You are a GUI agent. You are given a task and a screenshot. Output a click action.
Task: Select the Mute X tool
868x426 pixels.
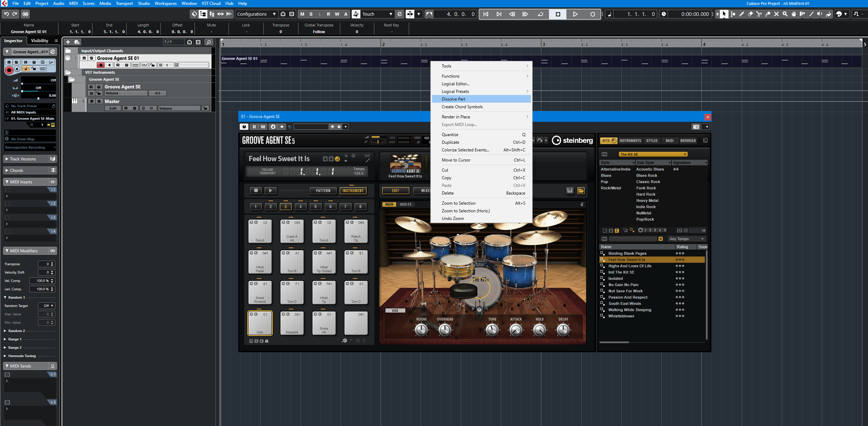[x=777, y=14]
